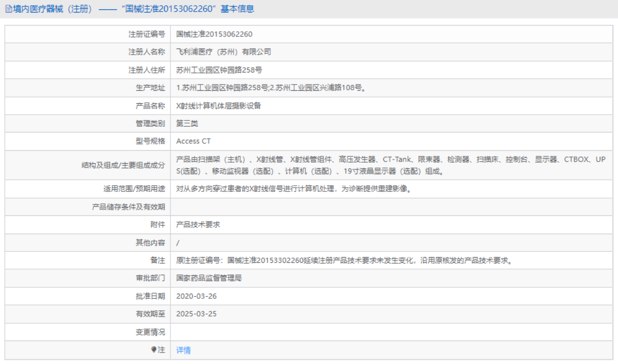Click the 型号规格 row label
Viewport: 618px width, 364px height.
[x=150, y=141]
